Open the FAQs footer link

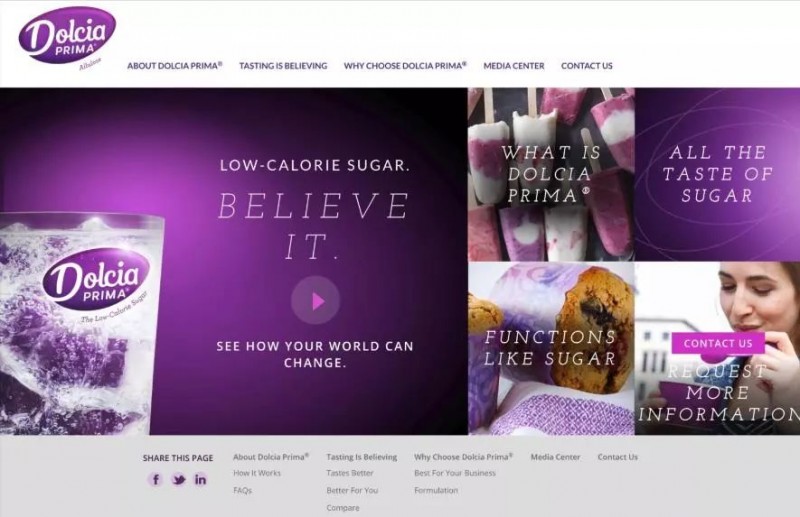click(x=242, y=490)
